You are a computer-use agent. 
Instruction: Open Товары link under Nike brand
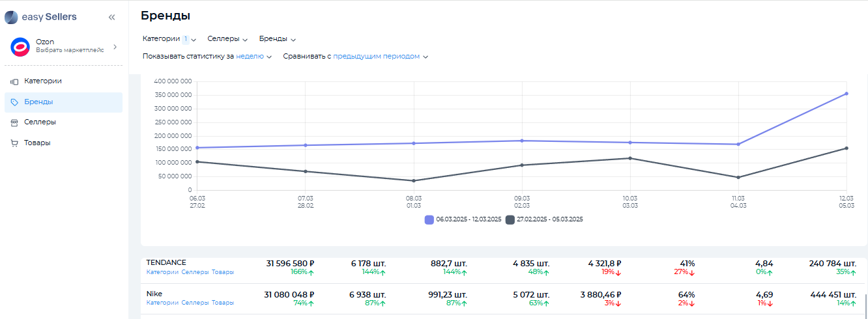pos(222,303)
